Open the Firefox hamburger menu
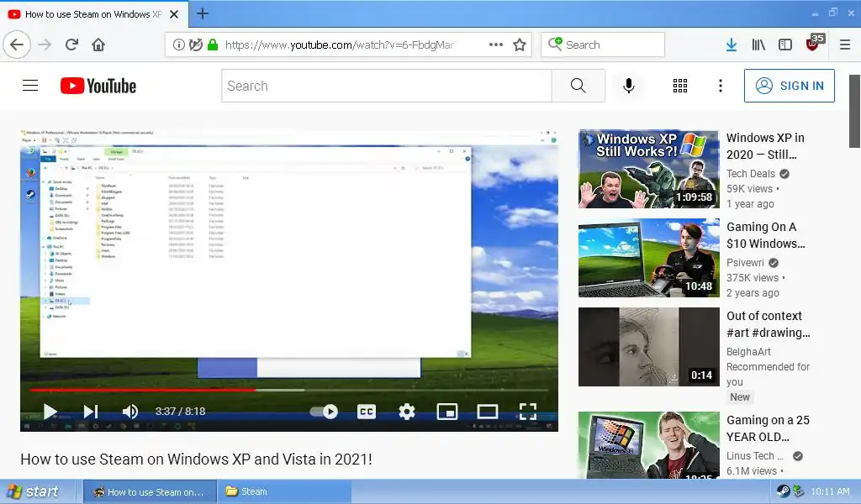Screen dimensions: 861x504 [845, 45]
